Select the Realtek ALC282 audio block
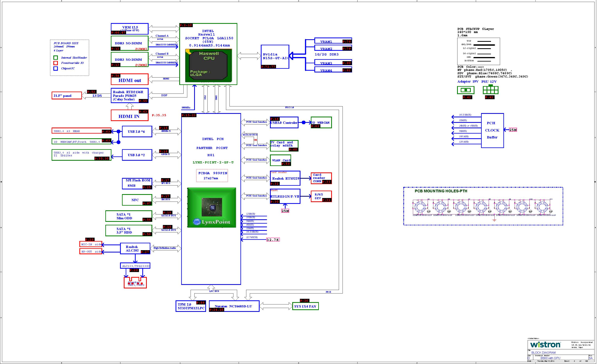Screen dimensions: 598x364 136,249
